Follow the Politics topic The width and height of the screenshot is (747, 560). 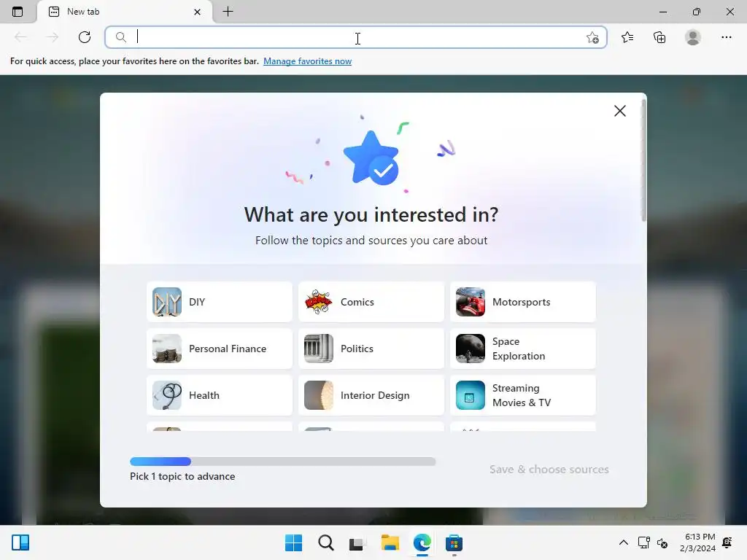click(371, 349)
